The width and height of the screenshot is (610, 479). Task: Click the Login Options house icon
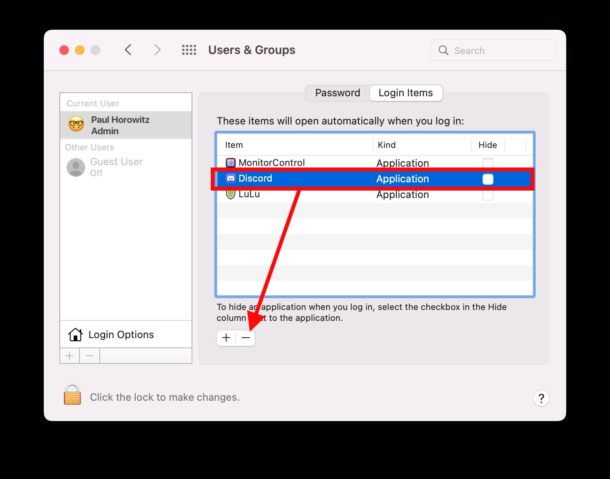click(75, 334)
